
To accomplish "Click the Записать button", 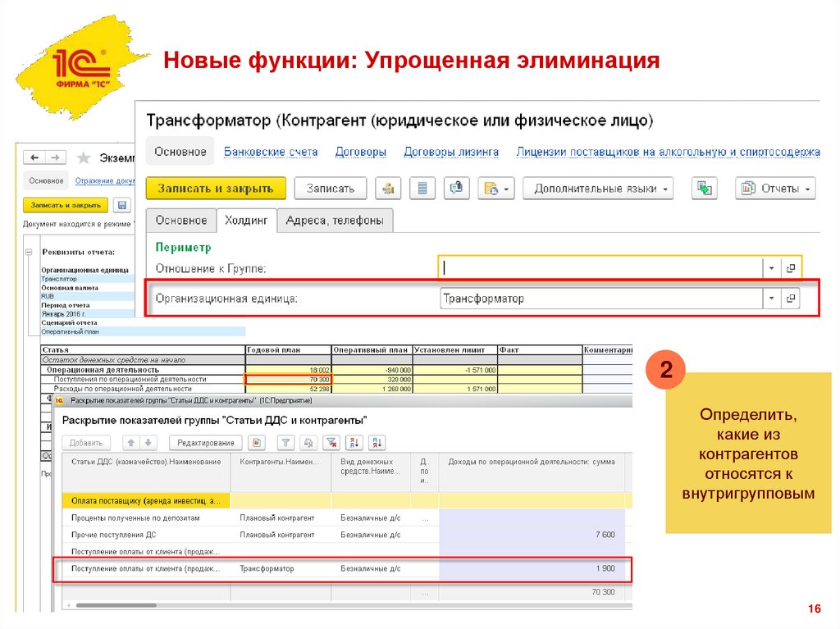I will [331, 189].
